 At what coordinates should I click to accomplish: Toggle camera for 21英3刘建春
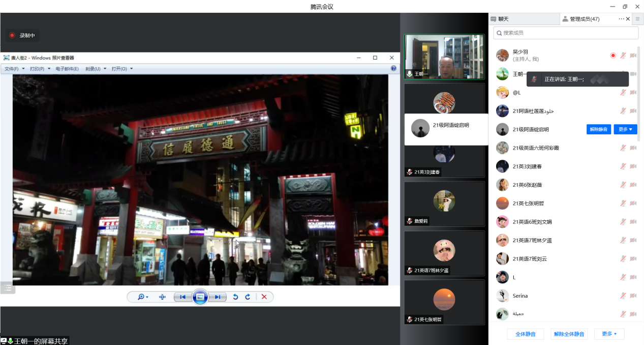pos(633,166)
